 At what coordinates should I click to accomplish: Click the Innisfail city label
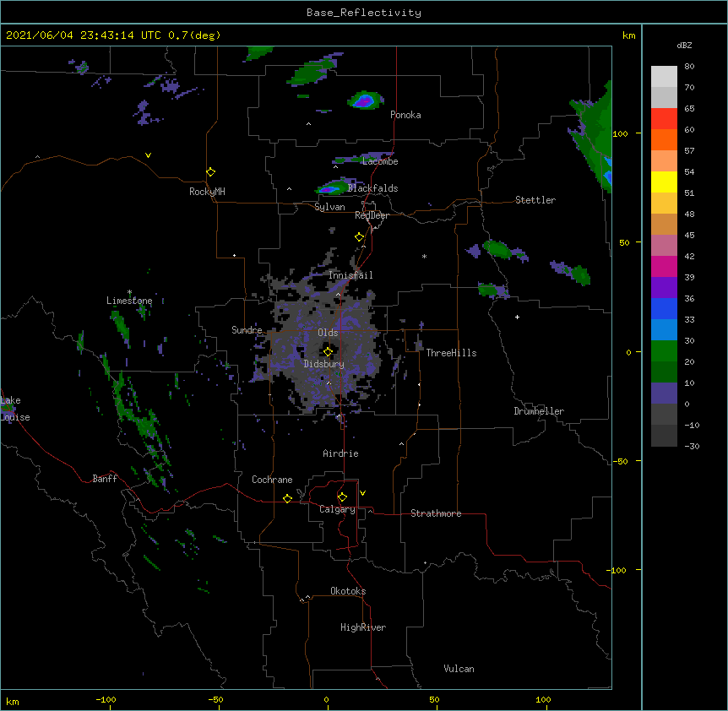tap(350, 275)
